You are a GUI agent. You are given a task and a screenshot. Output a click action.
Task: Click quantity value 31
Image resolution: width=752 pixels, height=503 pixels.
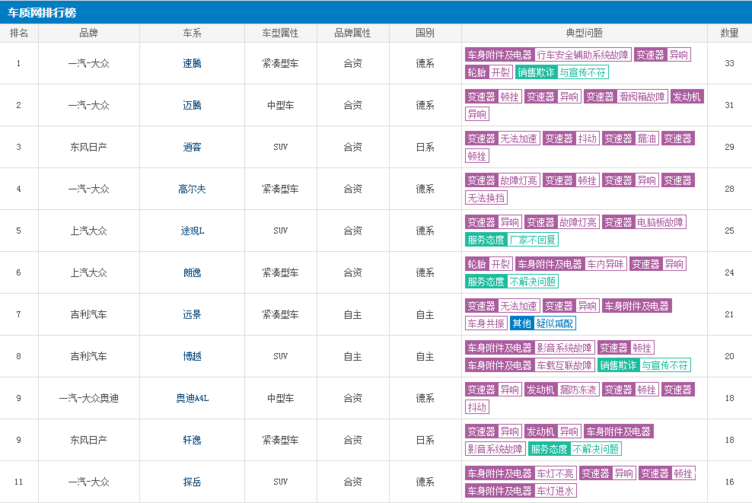click(x=729, y=105)
